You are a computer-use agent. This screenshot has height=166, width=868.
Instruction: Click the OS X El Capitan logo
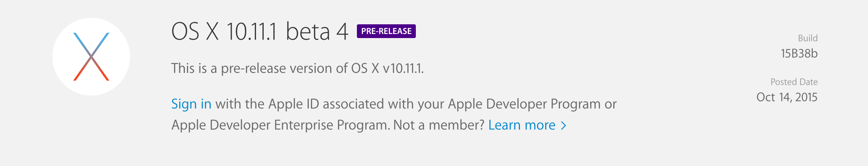point(91,57)
